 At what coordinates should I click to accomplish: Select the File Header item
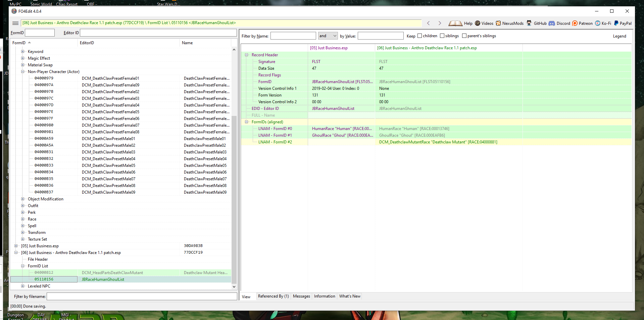(x=38, y=259)
